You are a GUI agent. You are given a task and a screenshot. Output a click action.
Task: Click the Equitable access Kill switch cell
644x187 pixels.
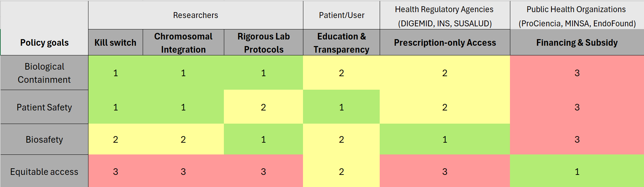point(115,171)
